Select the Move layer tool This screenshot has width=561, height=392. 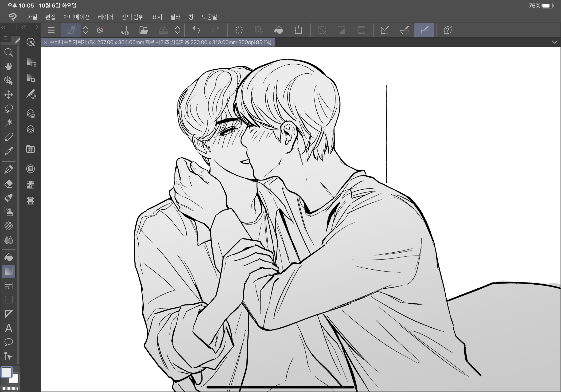[x=8, y=95]
